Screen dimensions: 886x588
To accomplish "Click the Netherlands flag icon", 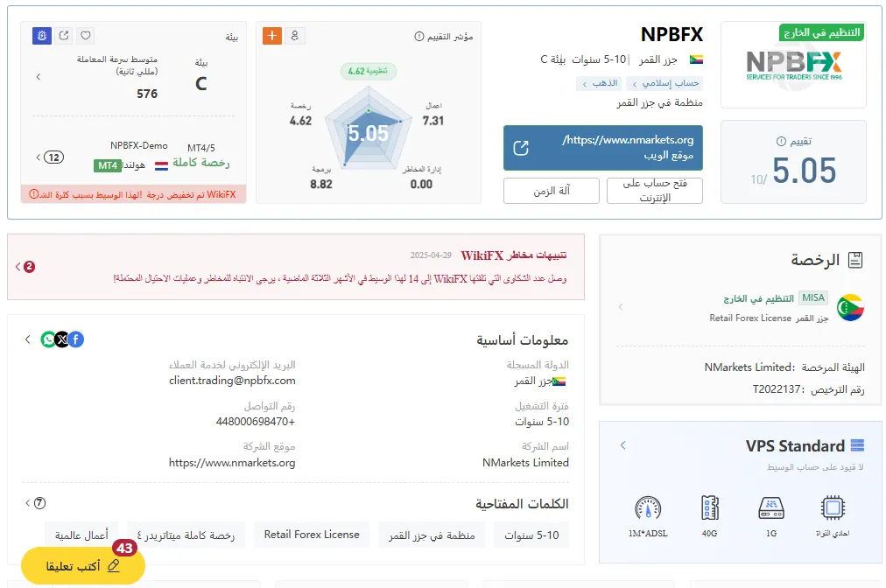I will pos(161,165).
